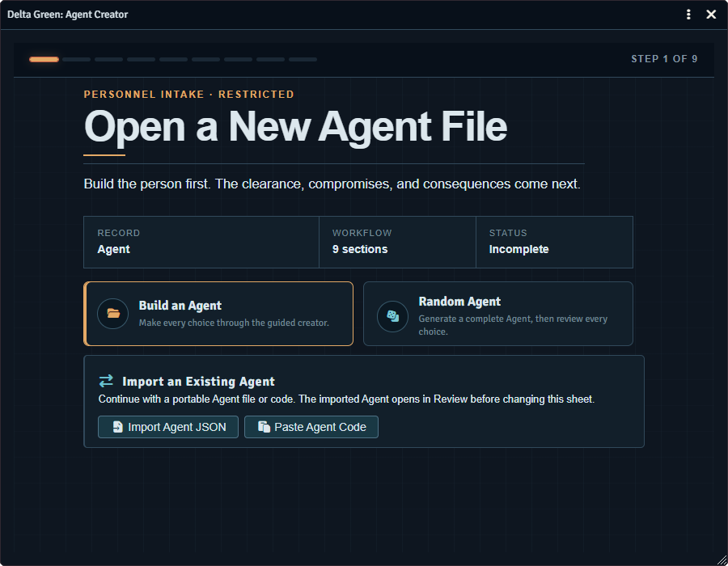The image size is (728, 566).
Task: Select the second progress step segment
Action: pyautogui.click(x=77, y=59)
